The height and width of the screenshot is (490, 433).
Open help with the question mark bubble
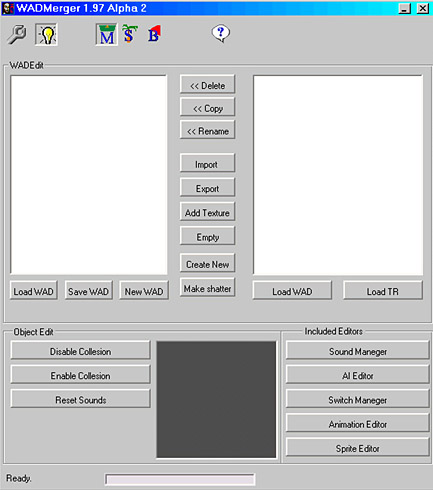221,33
